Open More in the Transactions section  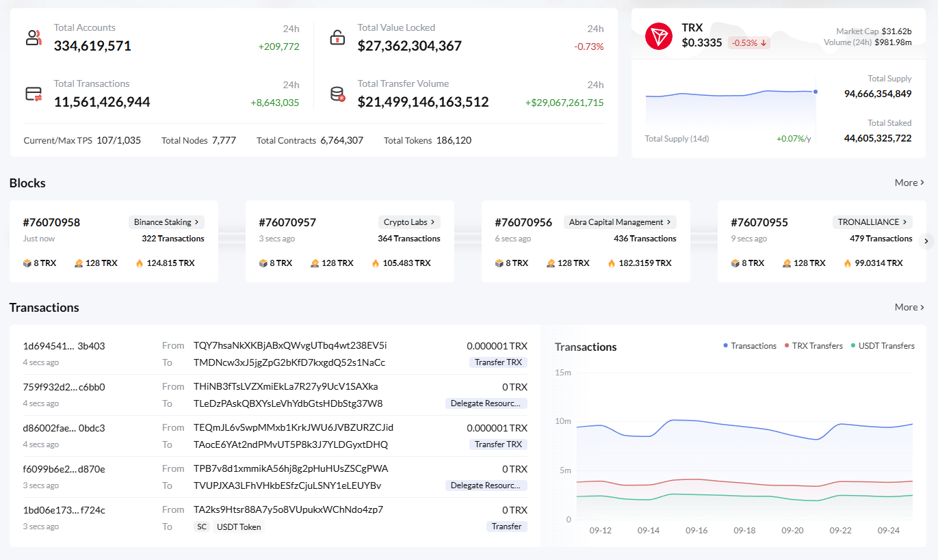point(909,307)
